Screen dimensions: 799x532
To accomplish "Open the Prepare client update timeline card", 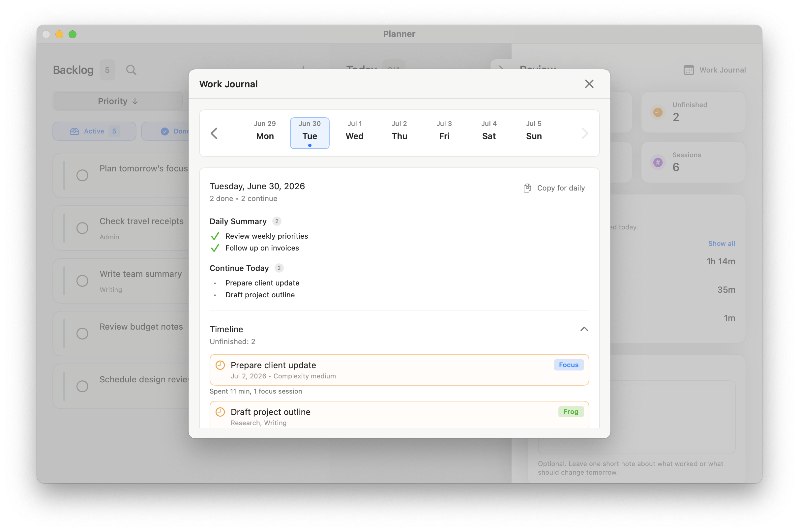I will (399, 370).
